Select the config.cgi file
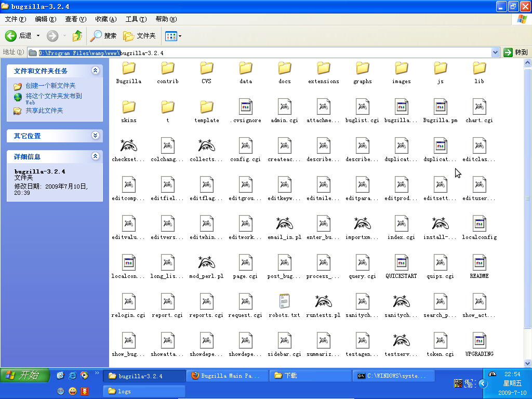Viewport: 532px width, 399px height. click(245, 150)
